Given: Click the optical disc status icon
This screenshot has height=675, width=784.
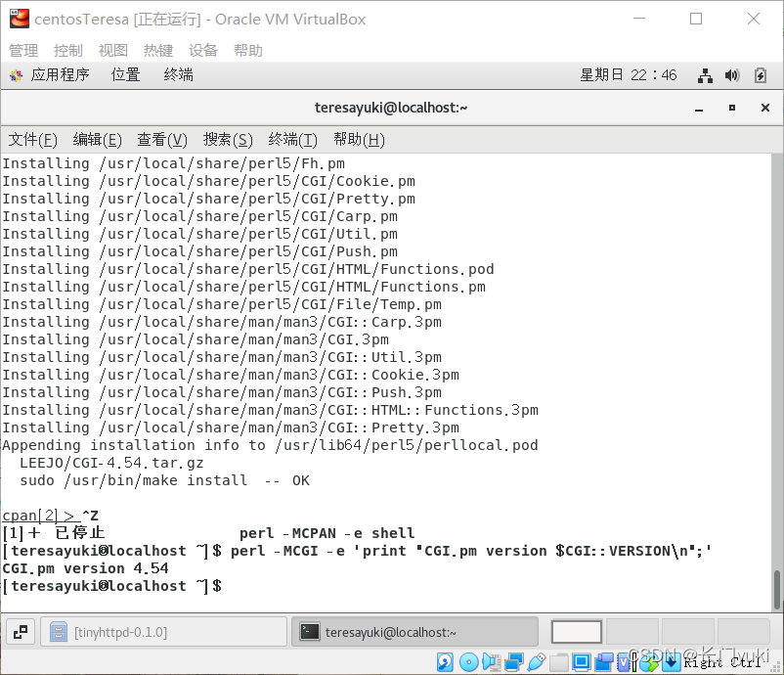Looking at the screenshot, I should click(468, 662).
